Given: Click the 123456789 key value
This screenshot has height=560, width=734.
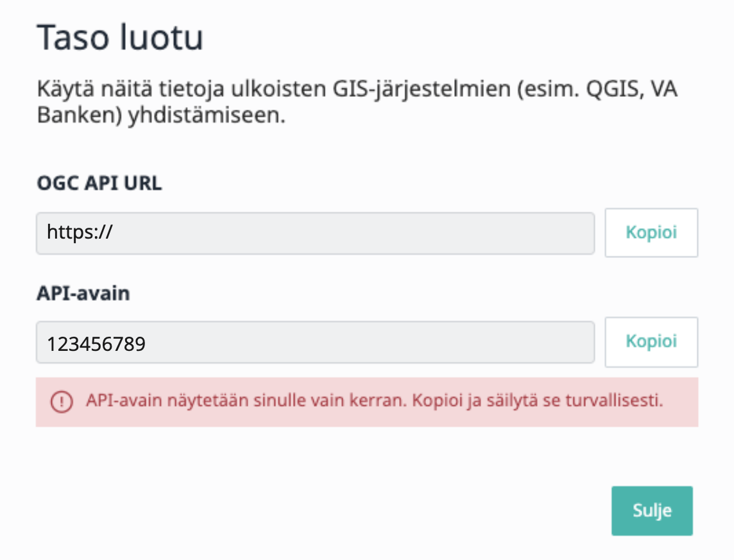Looking at the screenshot, I should [x=96, y=344].
